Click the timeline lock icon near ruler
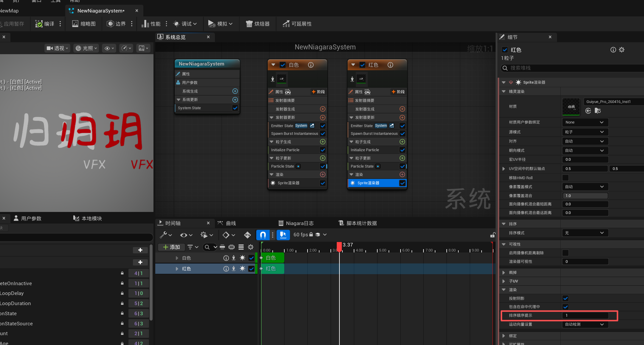Screen dimensions: 644x345 493,235
